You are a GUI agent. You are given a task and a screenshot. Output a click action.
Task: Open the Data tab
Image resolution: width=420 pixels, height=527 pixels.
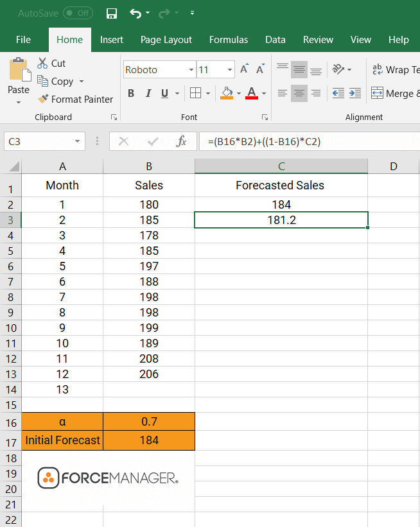275,40
